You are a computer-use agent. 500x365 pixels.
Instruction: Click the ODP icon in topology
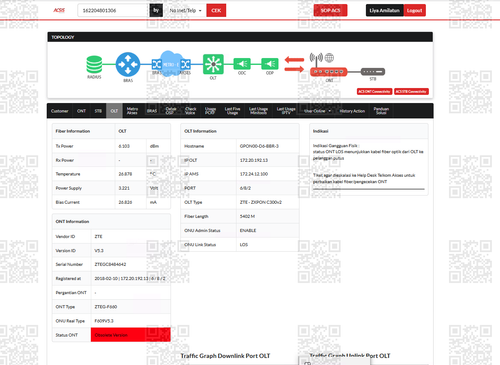270,64
